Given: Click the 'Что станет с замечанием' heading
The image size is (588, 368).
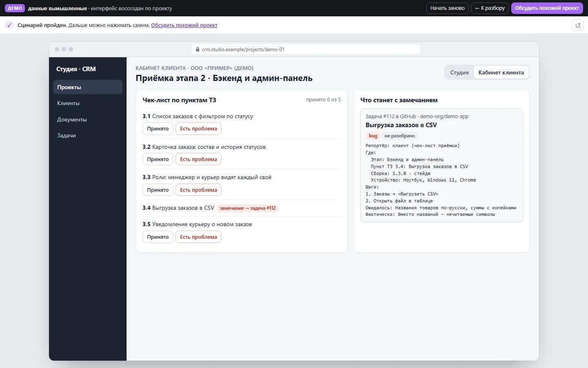Looking at the screenshot, I should [399, 100].
